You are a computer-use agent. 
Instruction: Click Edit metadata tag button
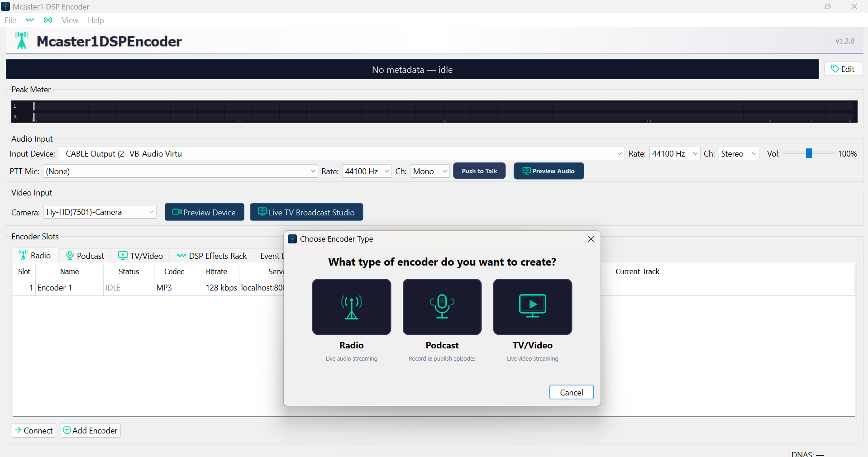pyautogui.click(x=843, y=69)
